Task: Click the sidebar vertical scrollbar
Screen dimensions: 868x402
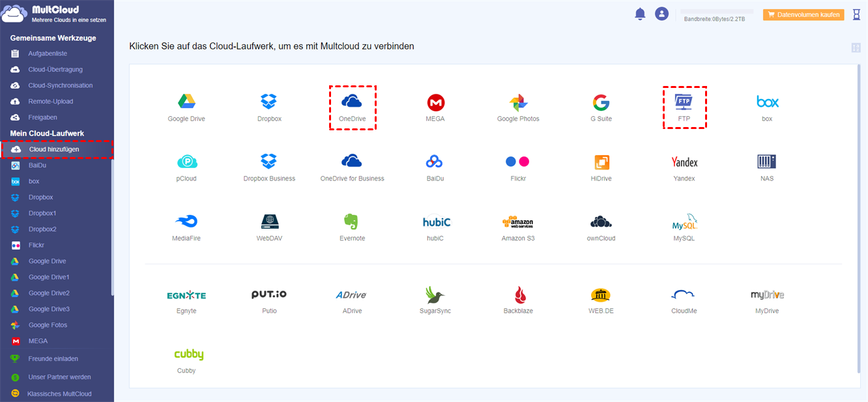Action: (x=112, y=228)
